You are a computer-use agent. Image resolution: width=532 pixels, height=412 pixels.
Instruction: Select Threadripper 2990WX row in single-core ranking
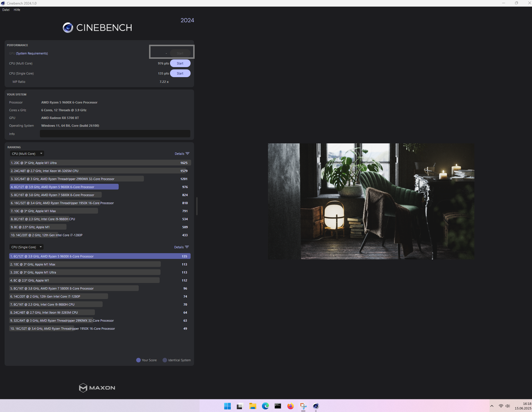[x=100, y=321]
